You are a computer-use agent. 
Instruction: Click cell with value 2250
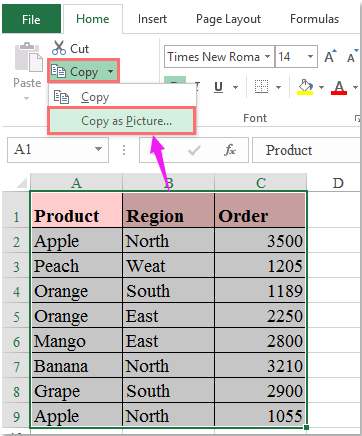(260, 316)
